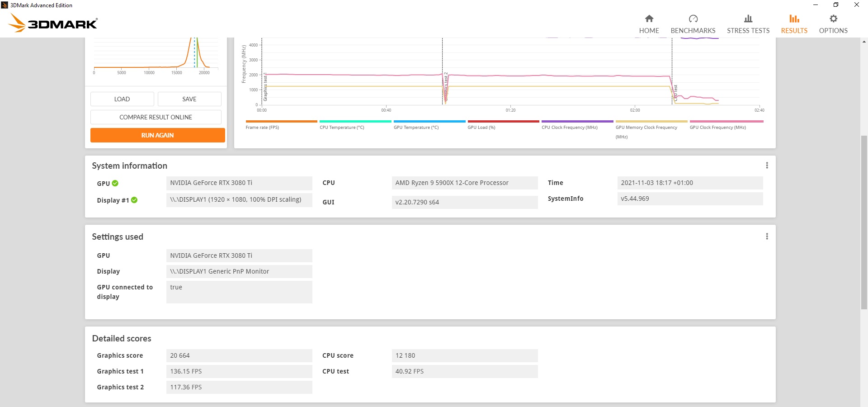Click AMD Ryzen 9 5900X processor value
868x407 pixels.
[x=465, y=183]
